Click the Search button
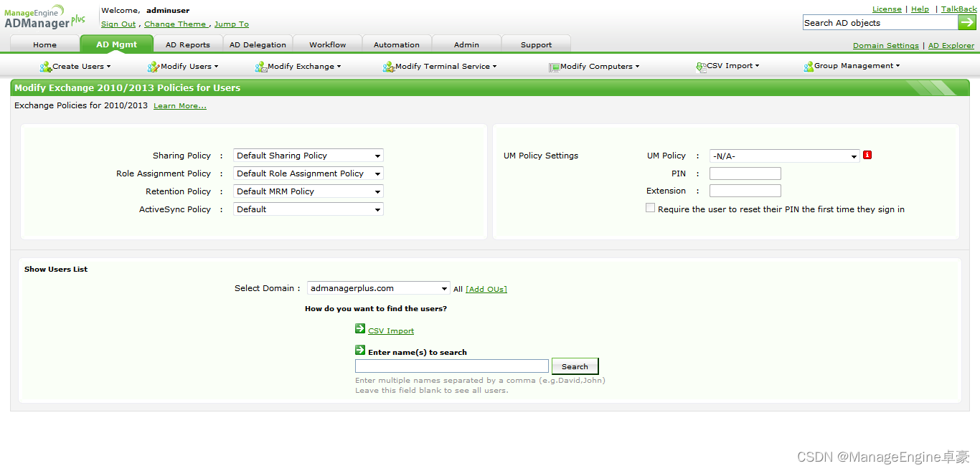Viewport: 980px width, 471px height. (575, 366)
